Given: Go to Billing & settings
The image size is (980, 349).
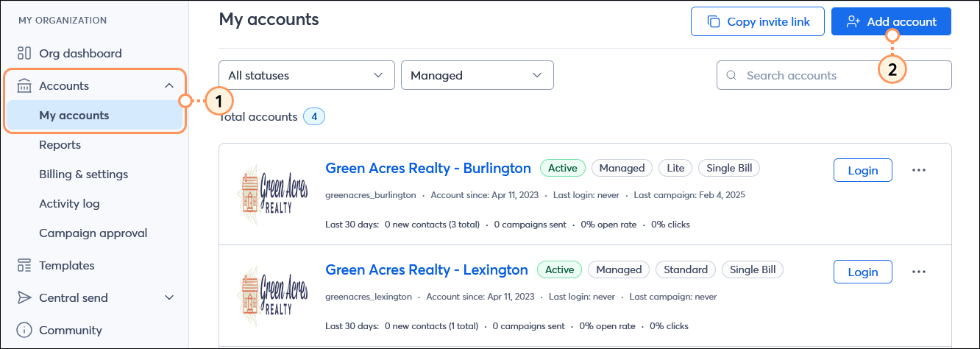Looking at the screenshot, I should click(83, 174).
